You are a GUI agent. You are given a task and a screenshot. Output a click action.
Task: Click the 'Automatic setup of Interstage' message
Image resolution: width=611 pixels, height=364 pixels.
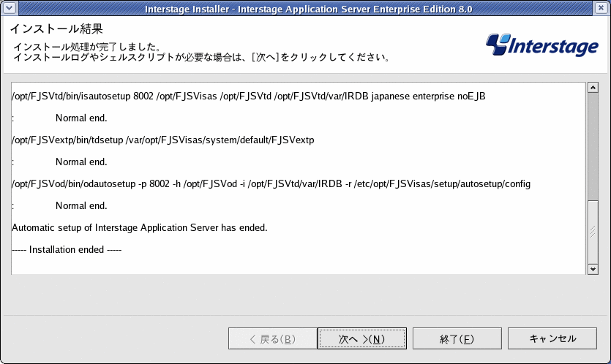coord(140,228)
